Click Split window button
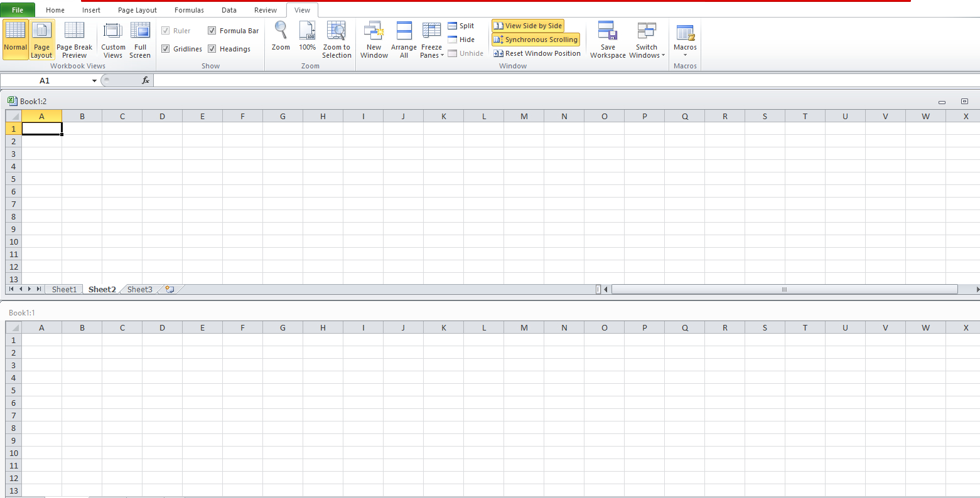This screenshot has width=980, height=498. [x=461, y=26]
